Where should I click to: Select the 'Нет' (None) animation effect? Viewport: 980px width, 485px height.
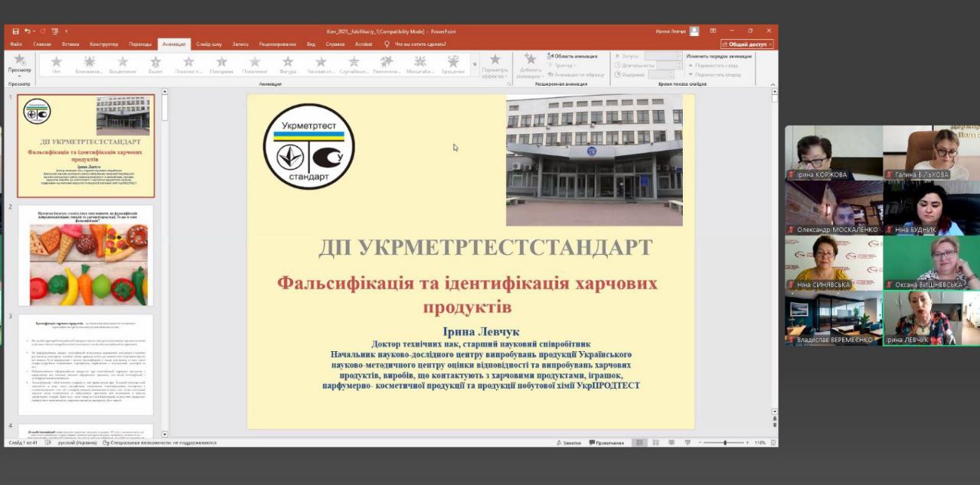(x=56, y=65)
